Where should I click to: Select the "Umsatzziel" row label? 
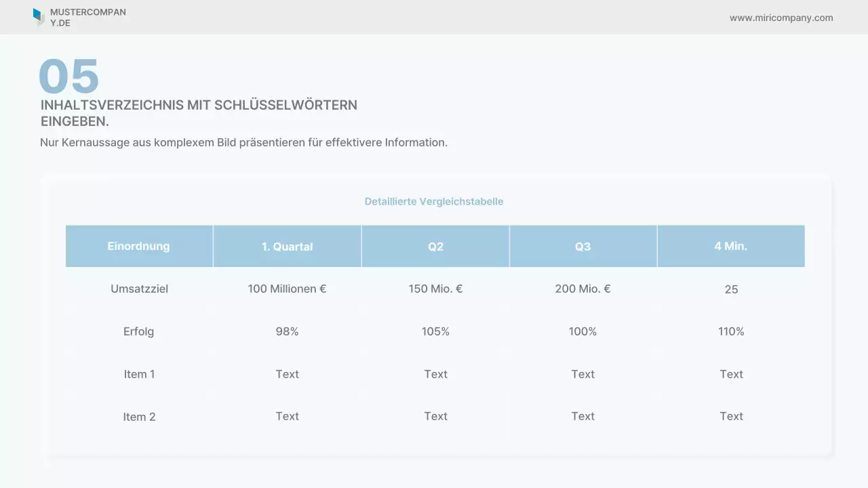tap(139, 289)
